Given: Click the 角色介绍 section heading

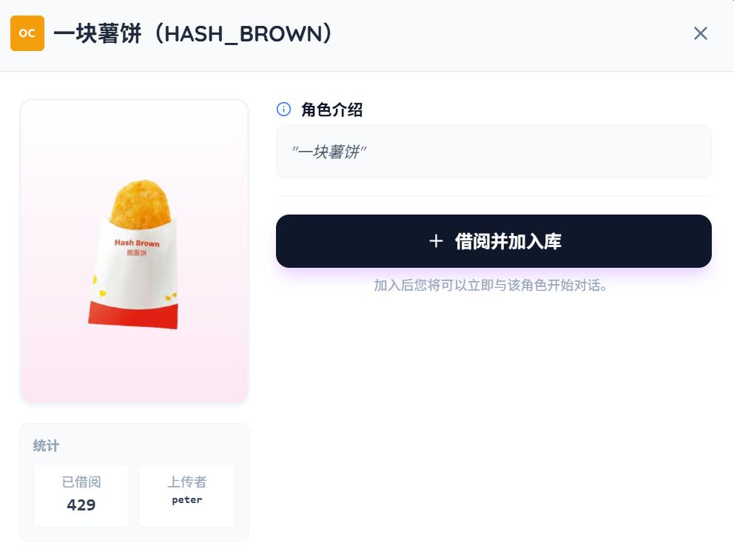Looking at the screenshot, I should pos(331,110).
